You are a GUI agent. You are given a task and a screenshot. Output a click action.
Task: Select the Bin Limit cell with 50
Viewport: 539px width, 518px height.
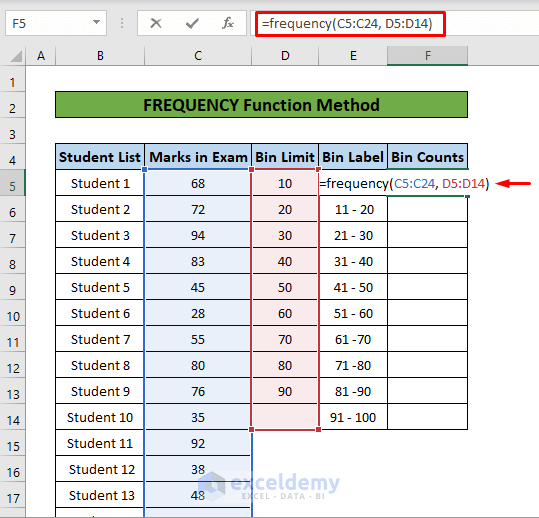285,287
